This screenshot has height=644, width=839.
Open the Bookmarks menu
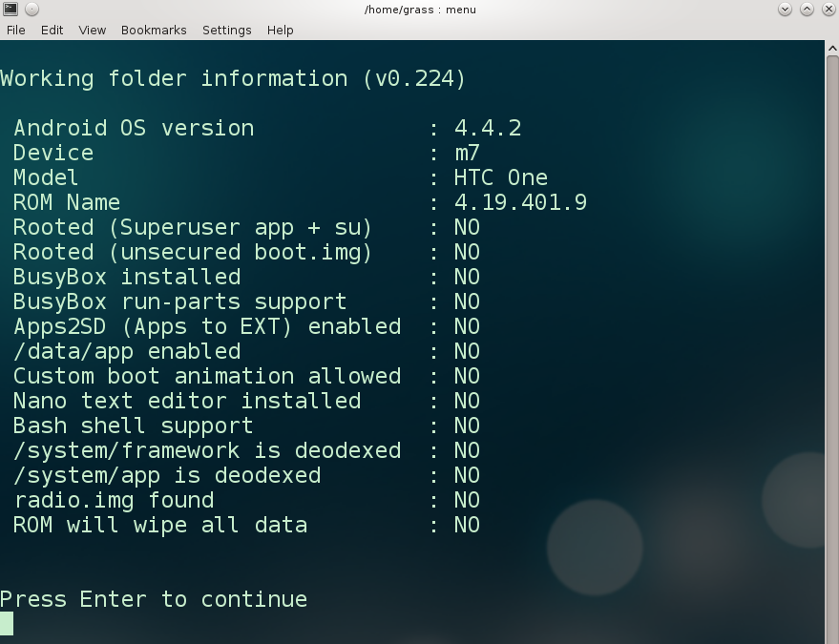pyautogui.click(x=154, y=30)
